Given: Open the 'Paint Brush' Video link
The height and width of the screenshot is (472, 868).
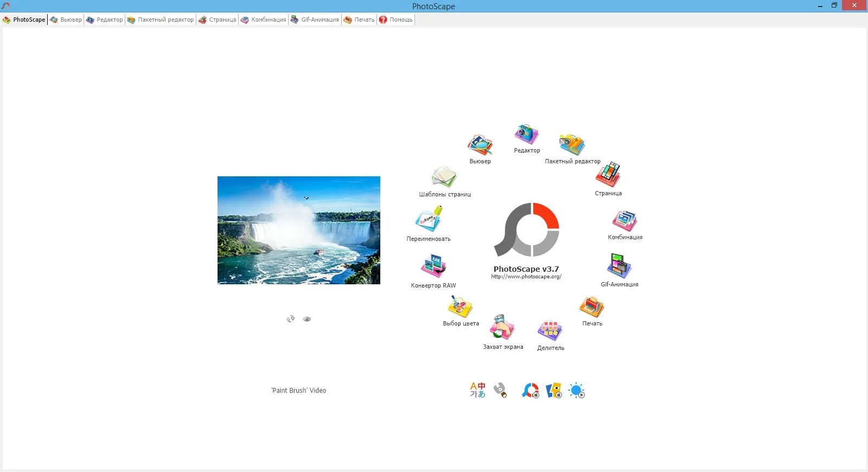Looking at the screenshot, I should click(x=299, y=390).
